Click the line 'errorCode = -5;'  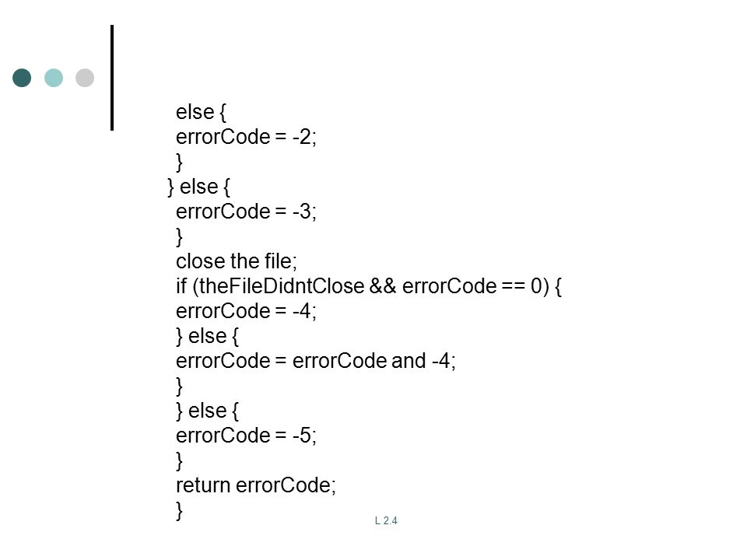coord(246,436)
